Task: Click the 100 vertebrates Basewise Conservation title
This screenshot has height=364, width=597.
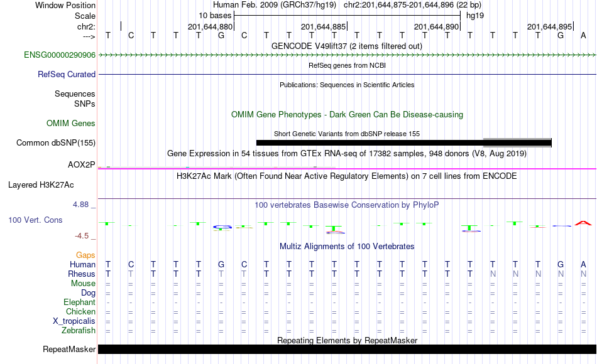Action: pyautogui.click(x=347, y=205)
